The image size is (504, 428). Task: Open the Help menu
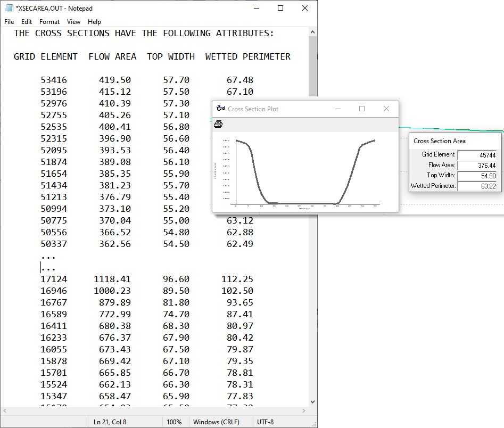(x=94, y=22)
